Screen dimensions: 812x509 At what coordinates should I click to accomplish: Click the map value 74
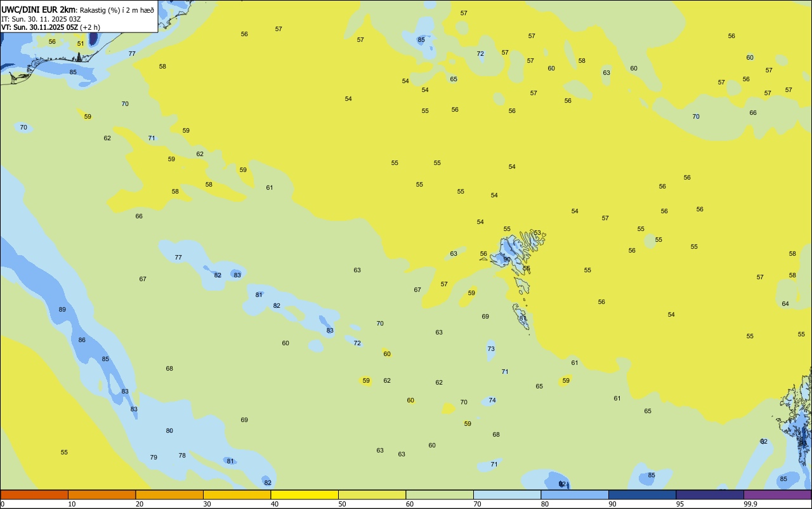[x=492, y=400]
